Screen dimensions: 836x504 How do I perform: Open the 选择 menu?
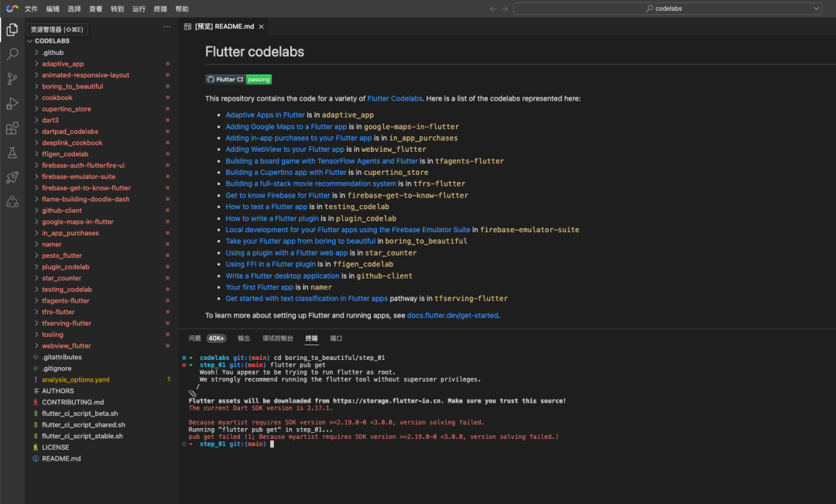click(74, 9)
